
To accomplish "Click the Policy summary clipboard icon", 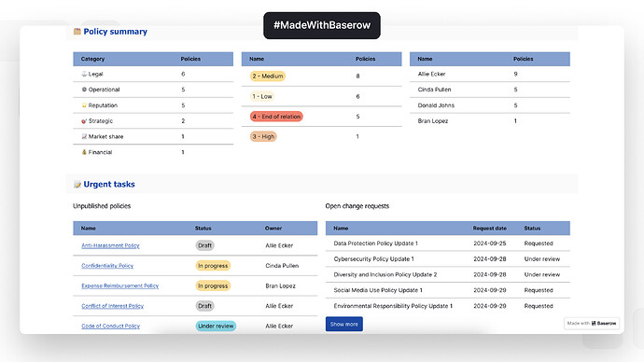I will tap(77, 31).
